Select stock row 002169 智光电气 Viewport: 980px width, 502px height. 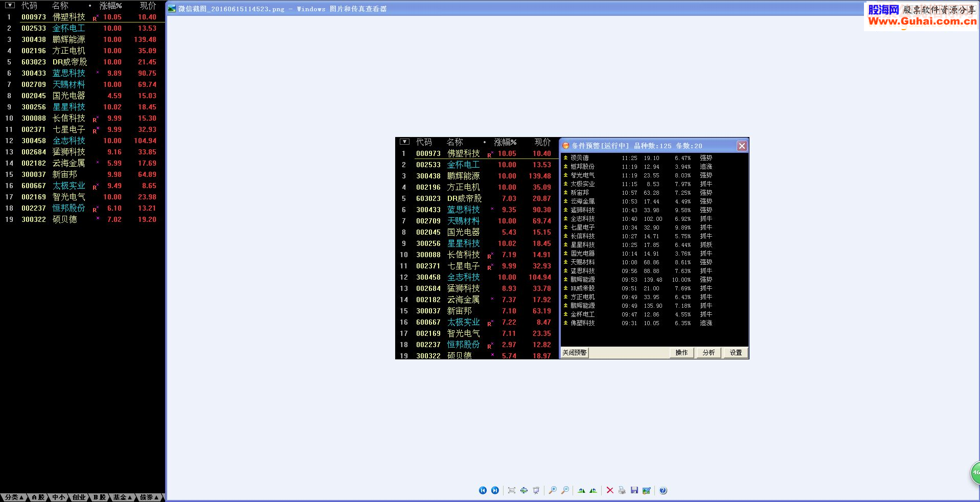tap(82, 197)
